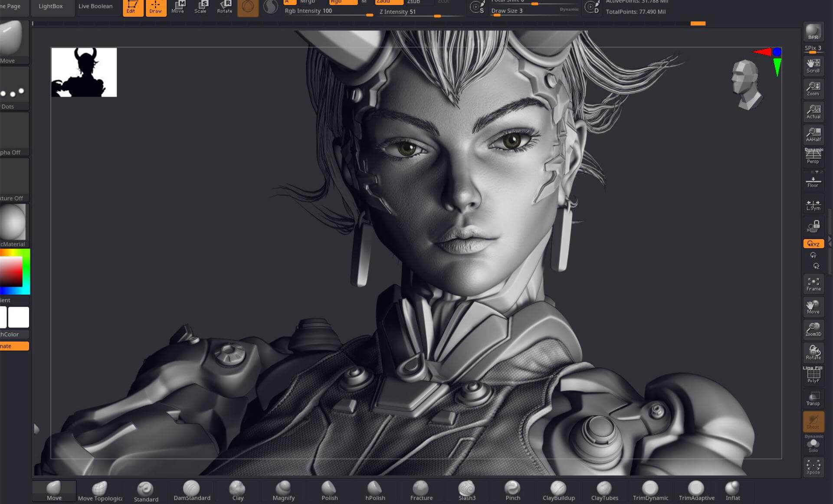Choose the Polish brush
Image resolution: width=833 pixels, height=504 pixels.
[329, 491]
